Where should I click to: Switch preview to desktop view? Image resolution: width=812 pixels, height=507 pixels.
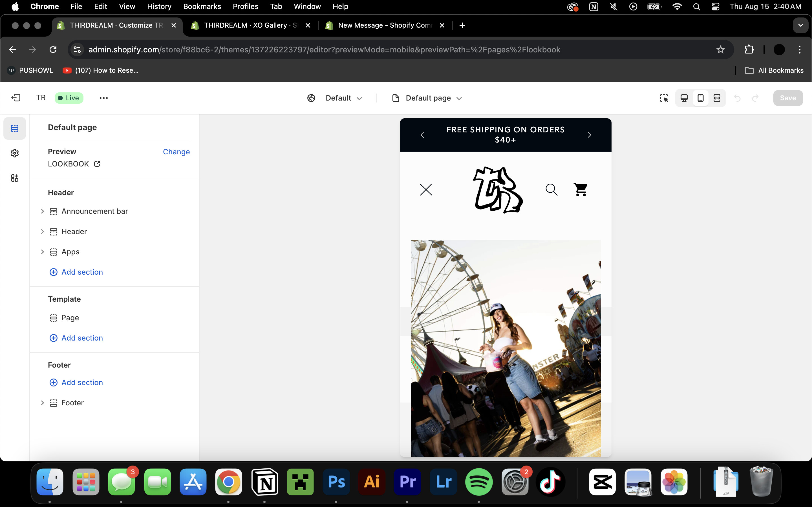pyautogui.click(x=684, y=98)
